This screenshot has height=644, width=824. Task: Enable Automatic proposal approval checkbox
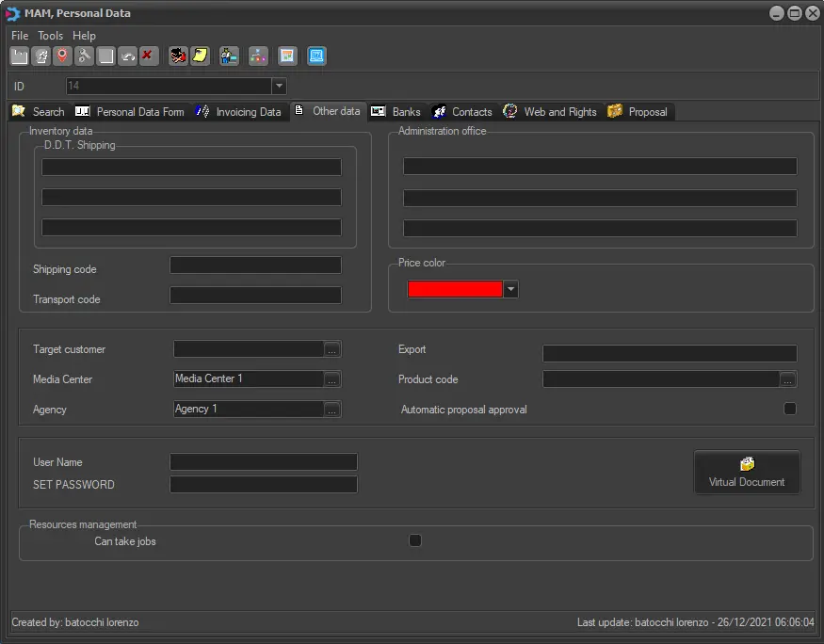pos(790,409)
